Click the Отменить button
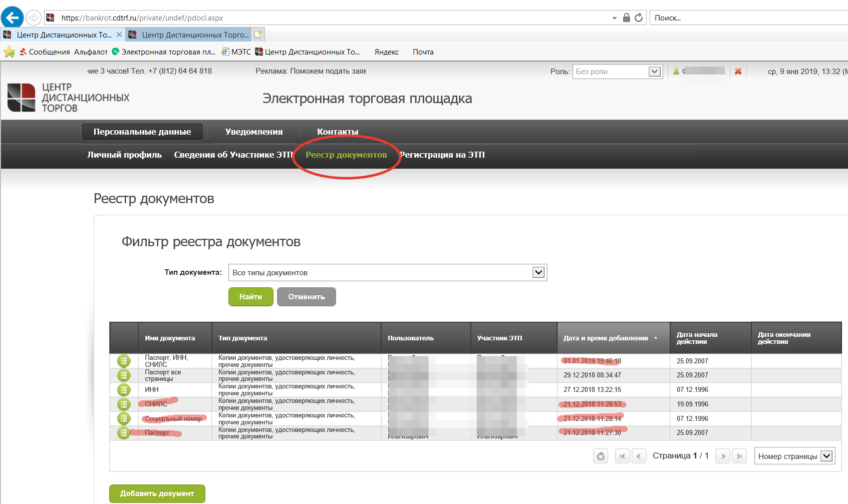This screenshot has height=504, width=848. pyautogui.click(x=306, y=297)
